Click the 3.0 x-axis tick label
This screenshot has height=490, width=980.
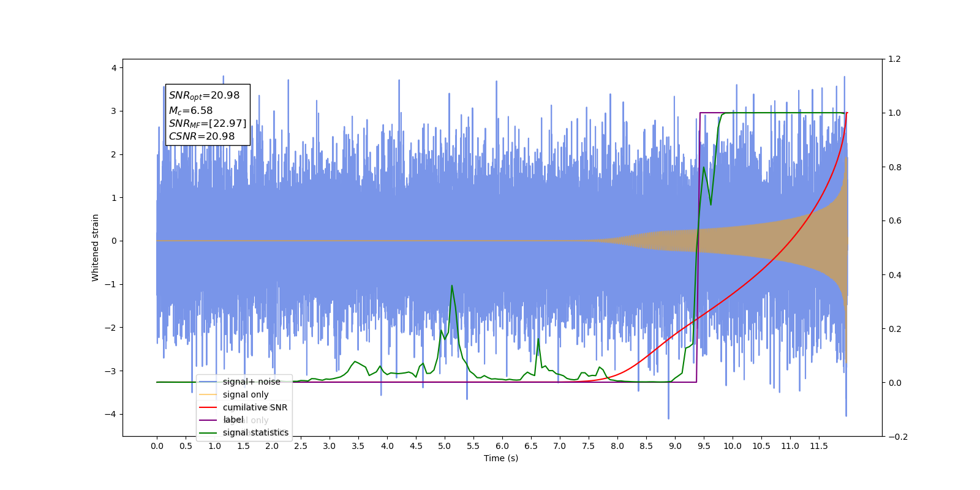pos(330,446)
